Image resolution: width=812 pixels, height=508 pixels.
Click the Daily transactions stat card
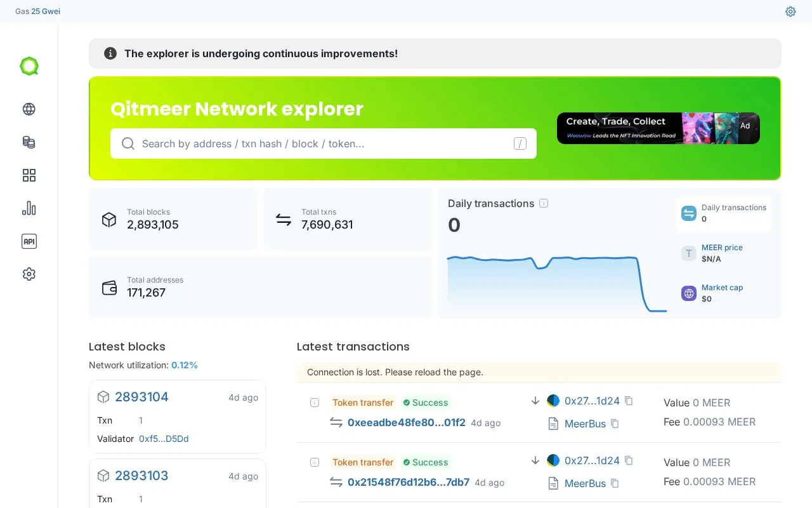point(724,213)
